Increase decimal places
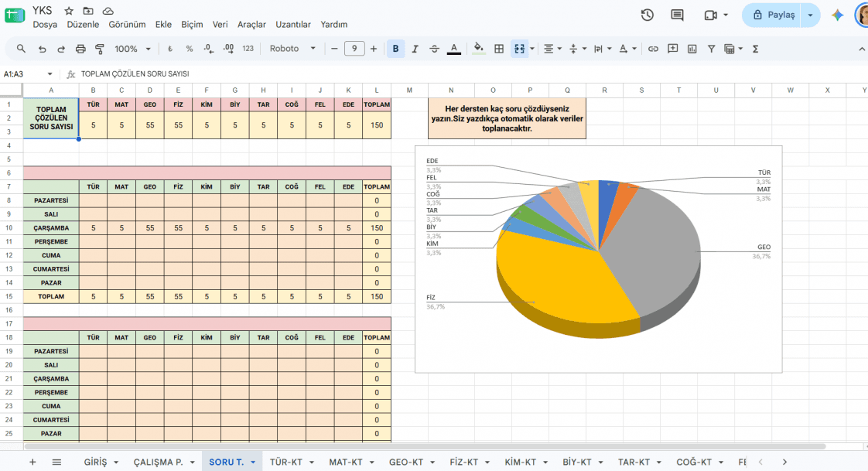 228,49
